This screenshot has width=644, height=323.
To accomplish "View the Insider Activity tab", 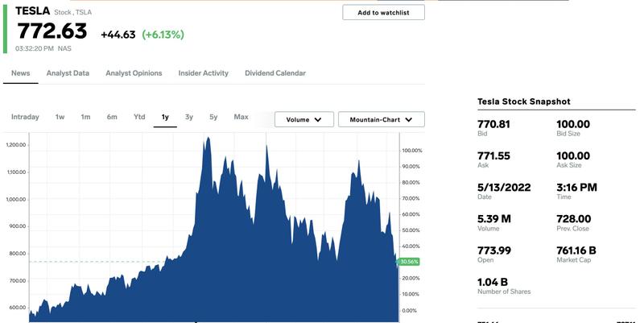I will tap(204, 73).
